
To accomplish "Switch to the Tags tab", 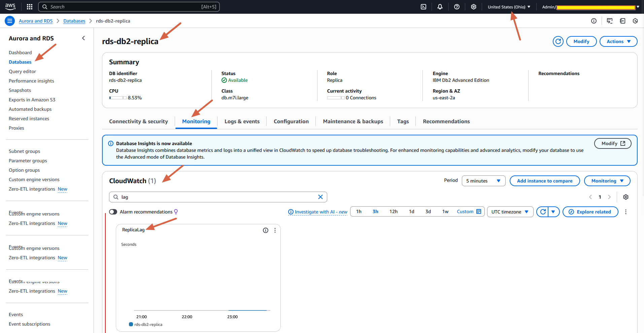I will (403, 122).
